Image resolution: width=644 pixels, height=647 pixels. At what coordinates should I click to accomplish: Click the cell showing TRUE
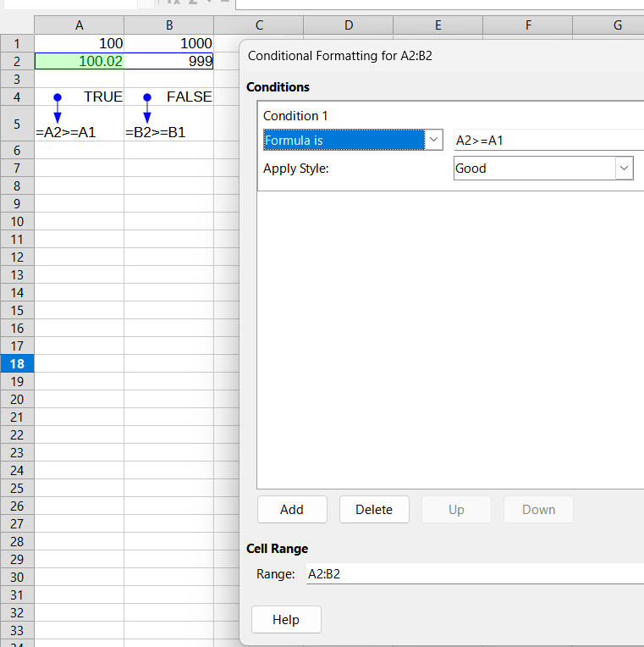tap(80, 97)
